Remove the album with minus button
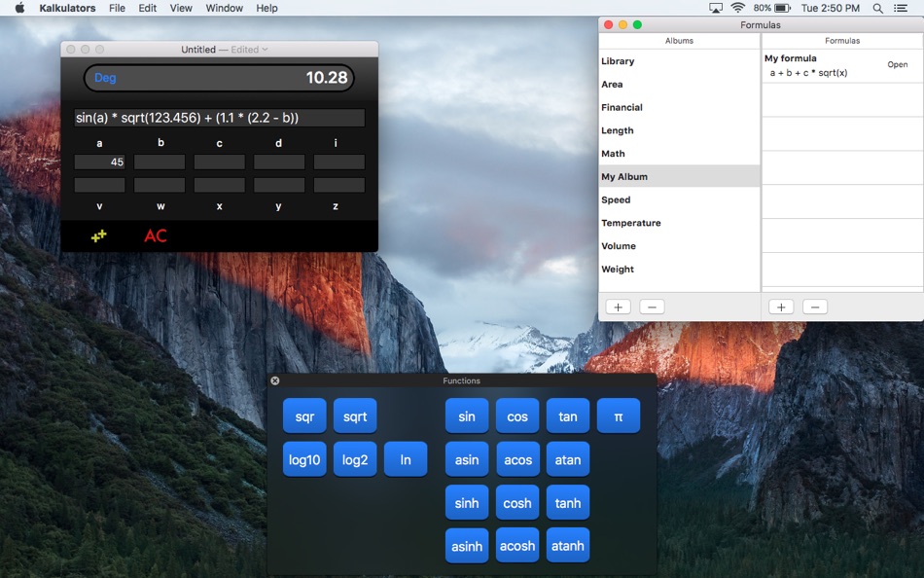This screenshot has width=924, height=578. (x=652, y=307)
